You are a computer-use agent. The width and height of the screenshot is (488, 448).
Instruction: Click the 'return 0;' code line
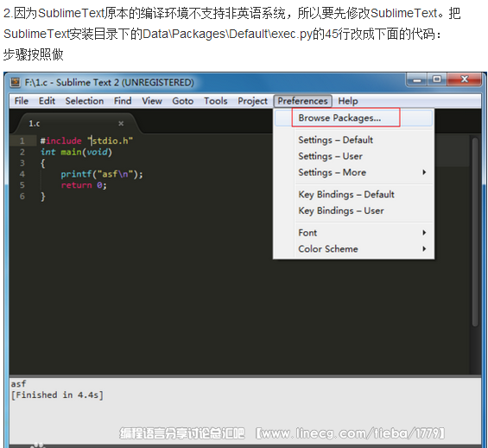pos(84,186)
